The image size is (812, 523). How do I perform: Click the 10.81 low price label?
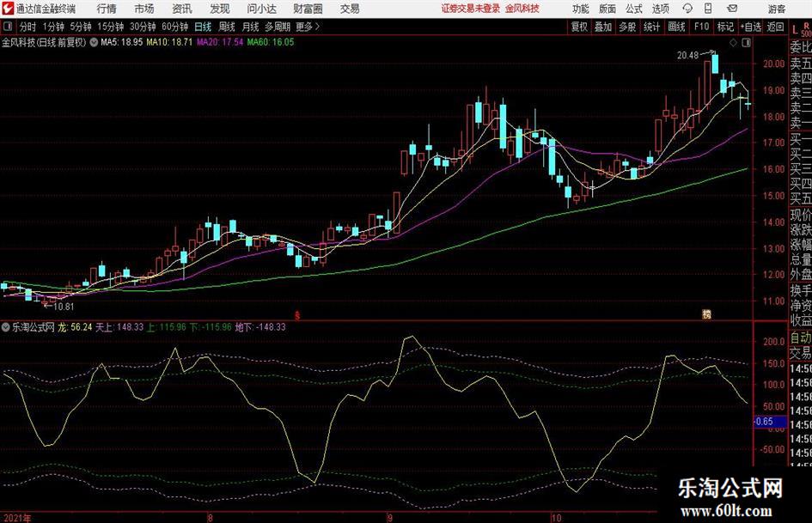64,307
